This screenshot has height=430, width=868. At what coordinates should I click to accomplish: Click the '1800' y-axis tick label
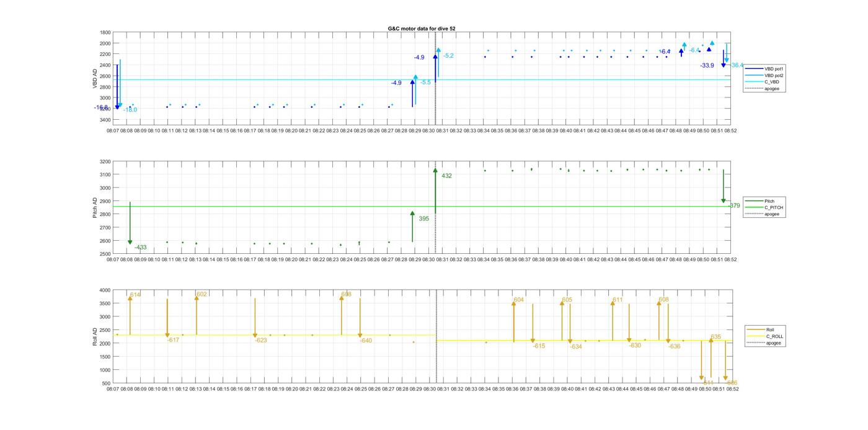pos(105,32)
